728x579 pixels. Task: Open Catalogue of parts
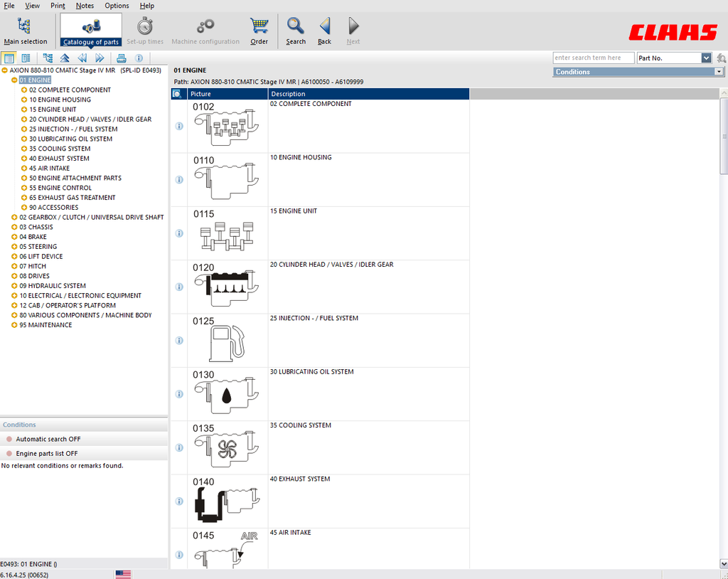[x=91, y=31]
